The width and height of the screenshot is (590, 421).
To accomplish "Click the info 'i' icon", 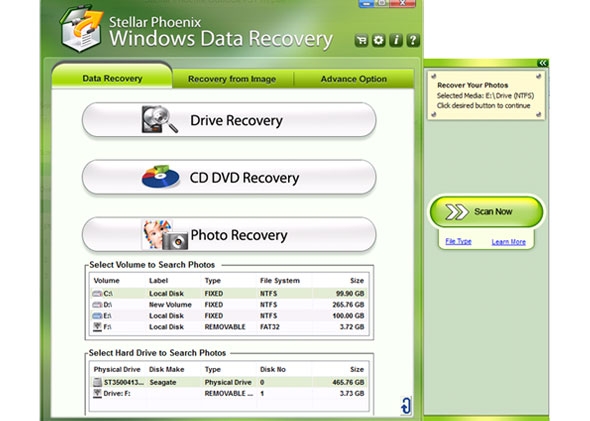I will pyautogui.click(x=396, y=40).
